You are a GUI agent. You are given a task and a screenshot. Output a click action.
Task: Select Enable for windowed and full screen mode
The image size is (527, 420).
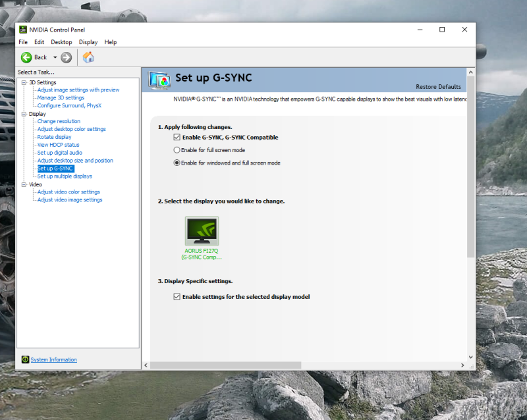pos(177,163)
